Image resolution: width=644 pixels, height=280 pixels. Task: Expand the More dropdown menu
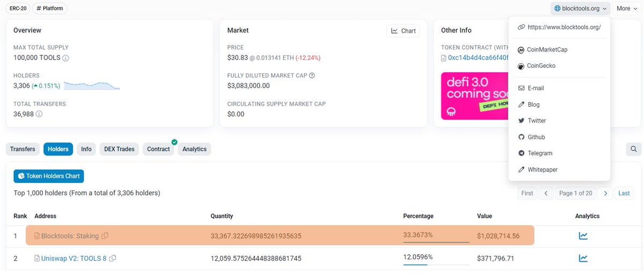click(x=626, y=9)
